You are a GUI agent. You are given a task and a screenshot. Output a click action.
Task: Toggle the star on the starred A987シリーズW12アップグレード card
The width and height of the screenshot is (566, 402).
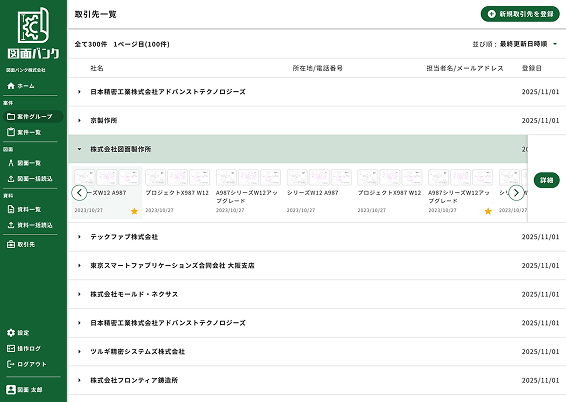click(x=488, y=211)
